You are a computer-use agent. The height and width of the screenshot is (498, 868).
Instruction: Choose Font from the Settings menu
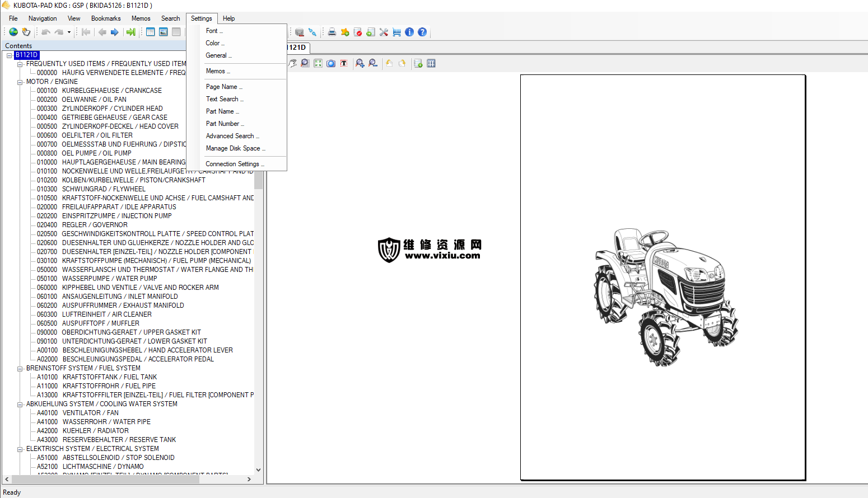pos(214,31)
